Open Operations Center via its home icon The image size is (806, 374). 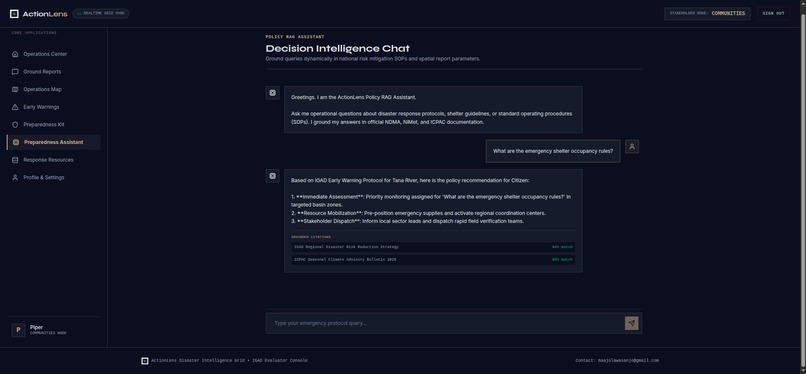click(x=15, y=54)
